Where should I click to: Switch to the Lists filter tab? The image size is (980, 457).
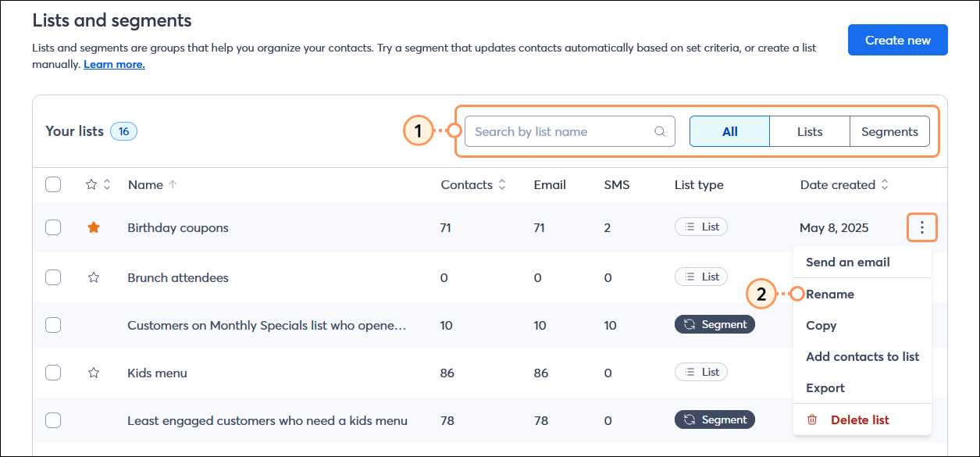(x=810, y=131)
